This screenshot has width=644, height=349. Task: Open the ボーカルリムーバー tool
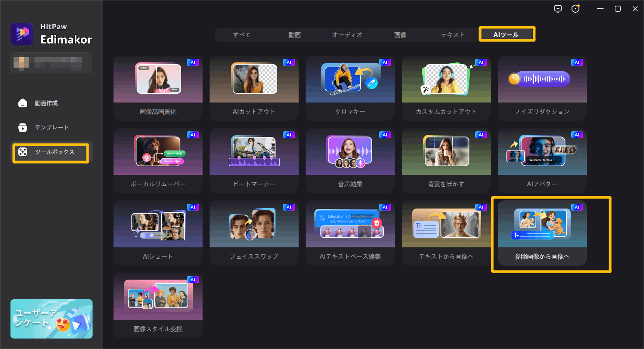tap(158, 160)
